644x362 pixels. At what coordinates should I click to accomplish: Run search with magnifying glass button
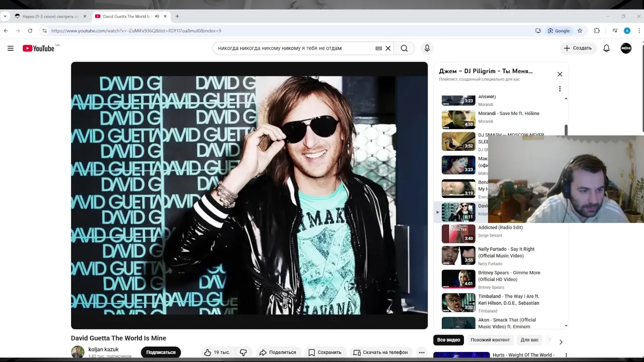[x=404, y=48]
